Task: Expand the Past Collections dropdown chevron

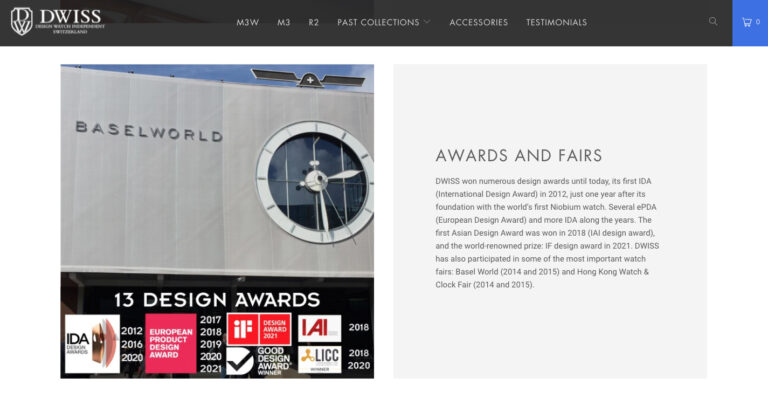Action: [x=427, y=22]
